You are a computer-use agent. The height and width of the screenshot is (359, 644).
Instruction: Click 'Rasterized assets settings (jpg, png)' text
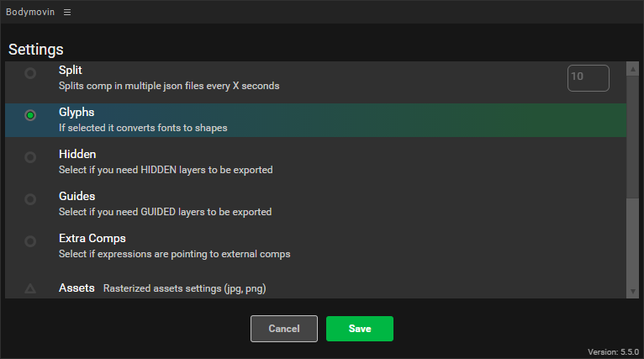tap(184, 288)
